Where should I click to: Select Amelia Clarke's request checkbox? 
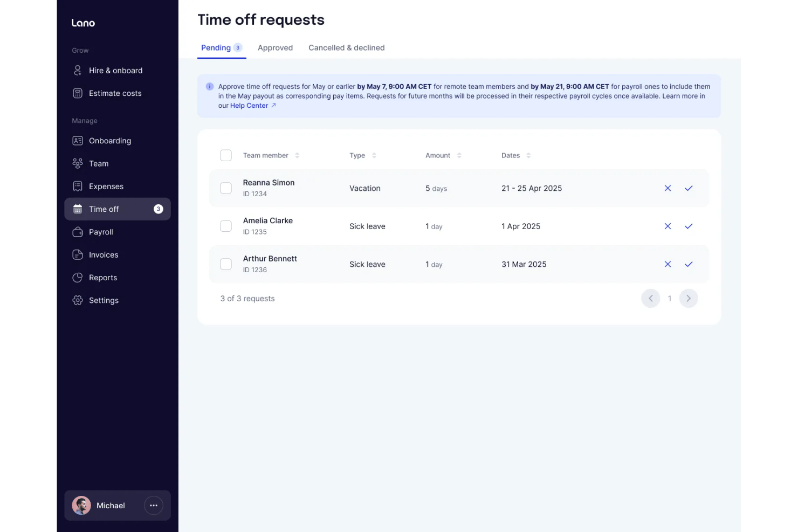[226, 226]
